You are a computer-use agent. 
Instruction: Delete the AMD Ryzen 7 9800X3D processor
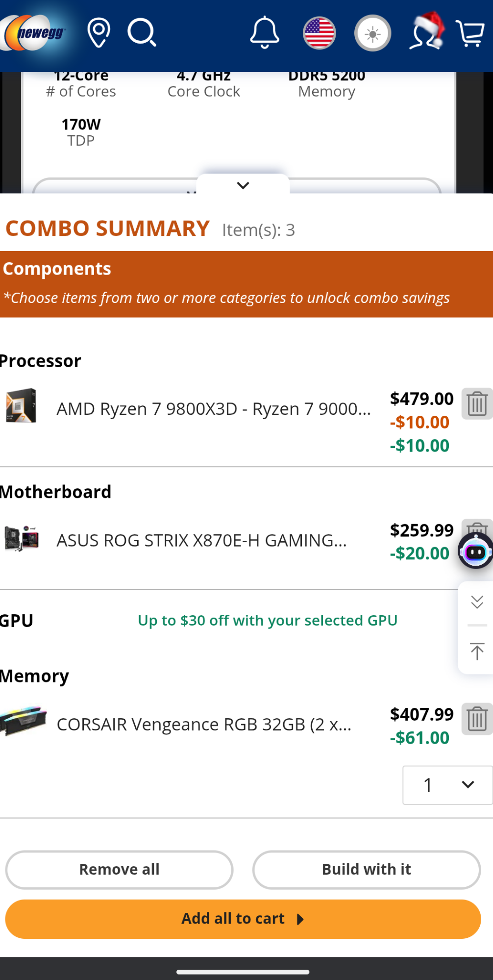click(476, 404)
